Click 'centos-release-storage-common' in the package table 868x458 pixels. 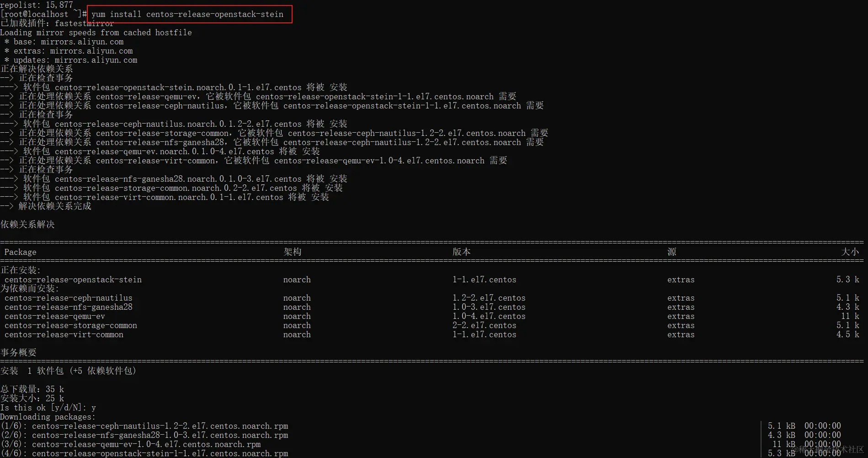coord(71,325)
